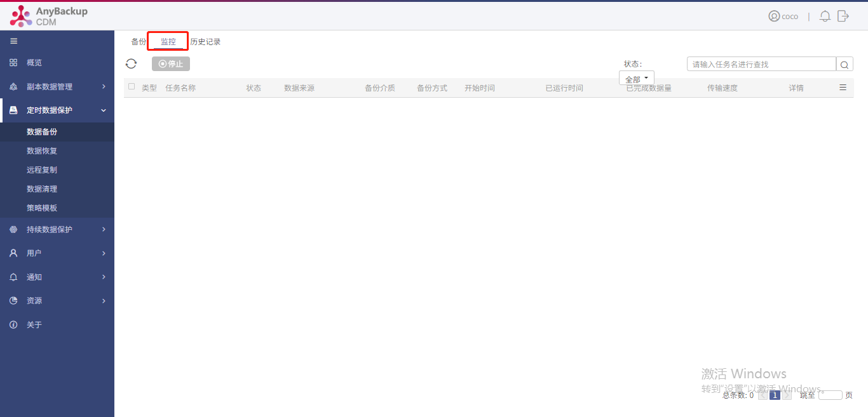Click the logout icon in header

[x=843, y=17]
